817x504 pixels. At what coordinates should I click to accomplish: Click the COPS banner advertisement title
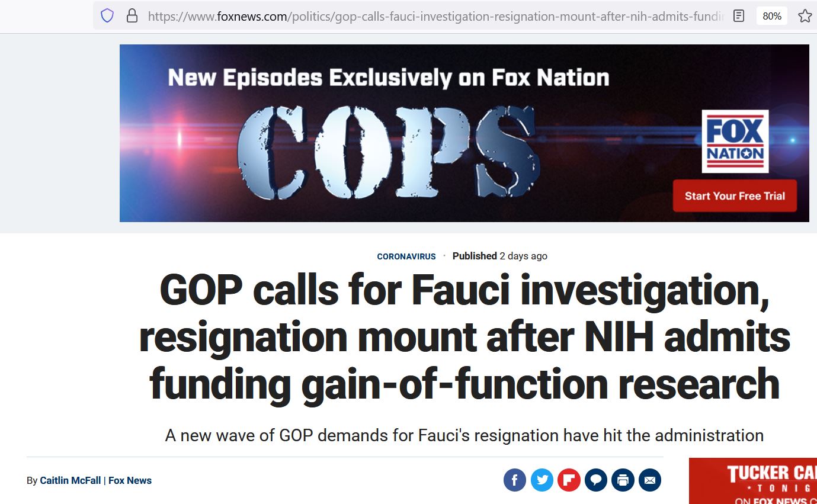[x=388, y=152]
